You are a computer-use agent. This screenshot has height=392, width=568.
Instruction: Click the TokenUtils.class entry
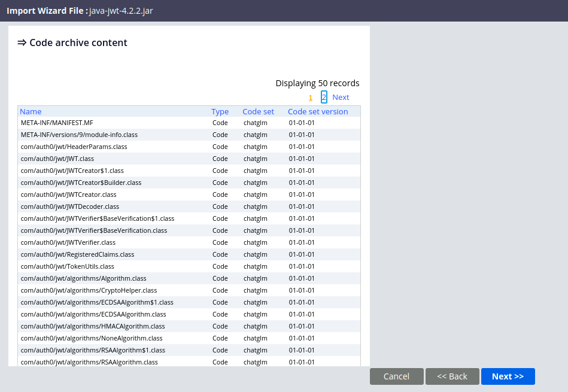(x=67, y=266)
